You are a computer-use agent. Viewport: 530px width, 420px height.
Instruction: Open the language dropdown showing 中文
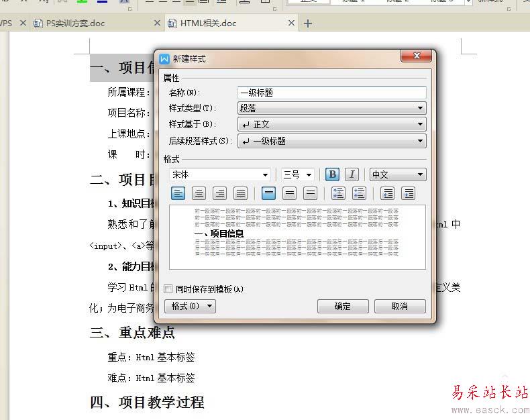click(x=398, y=175)
